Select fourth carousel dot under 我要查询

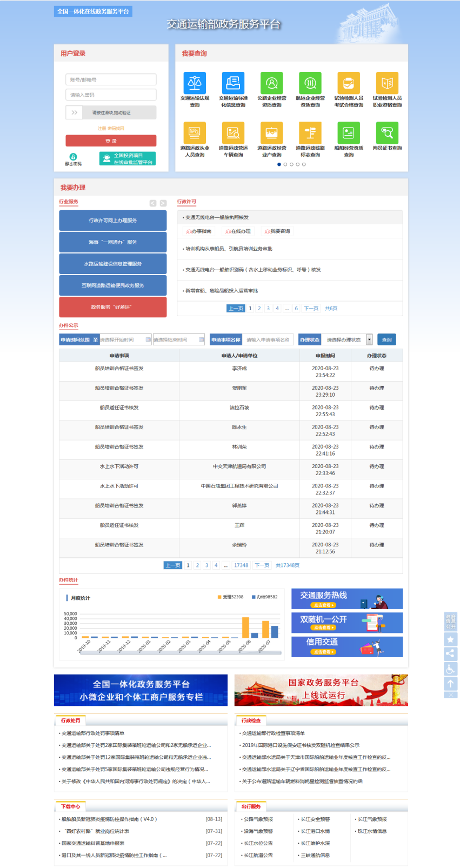tap(298, 164)
